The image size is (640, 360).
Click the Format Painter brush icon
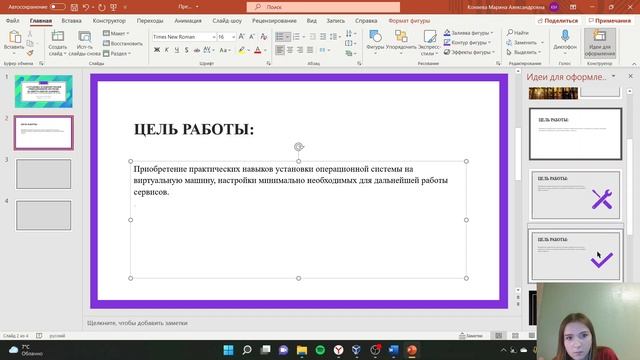[x=30, y=53]
